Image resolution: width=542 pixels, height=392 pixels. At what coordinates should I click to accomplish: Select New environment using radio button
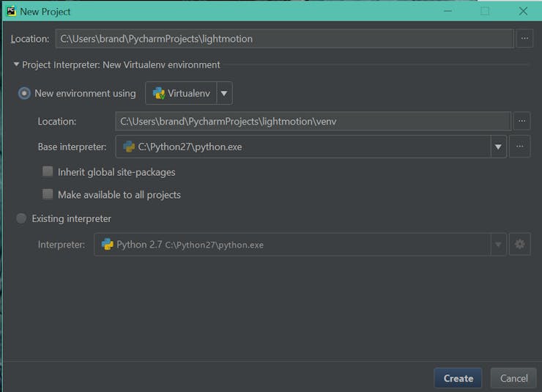(24, 93)
